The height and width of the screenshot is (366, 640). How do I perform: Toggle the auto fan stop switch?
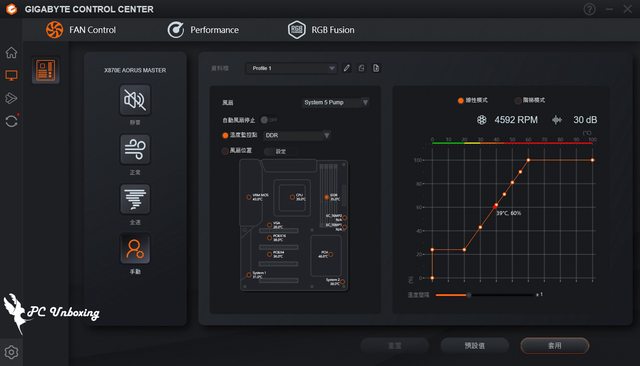click(269, 120)
